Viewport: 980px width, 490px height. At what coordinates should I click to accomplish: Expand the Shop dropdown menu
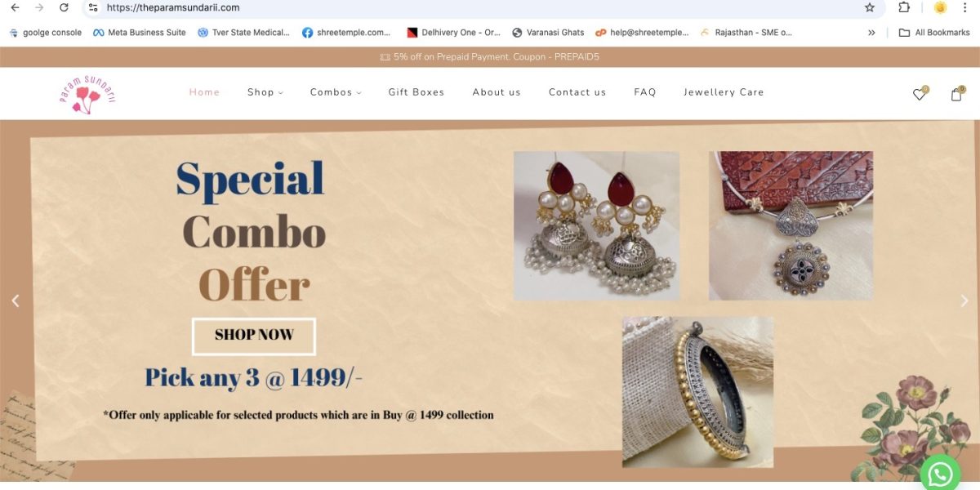pyautogui.click(x=265, y=92)
